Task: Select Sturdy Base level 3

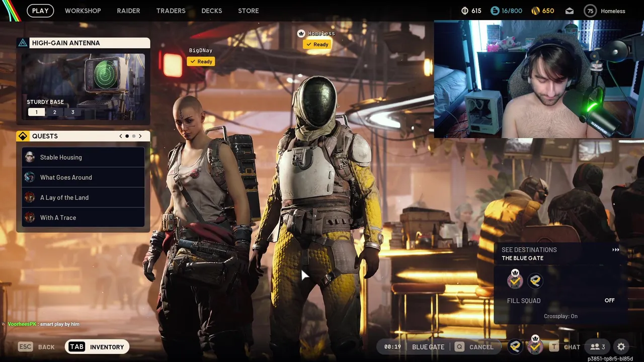Action: [x=72, y=112]
